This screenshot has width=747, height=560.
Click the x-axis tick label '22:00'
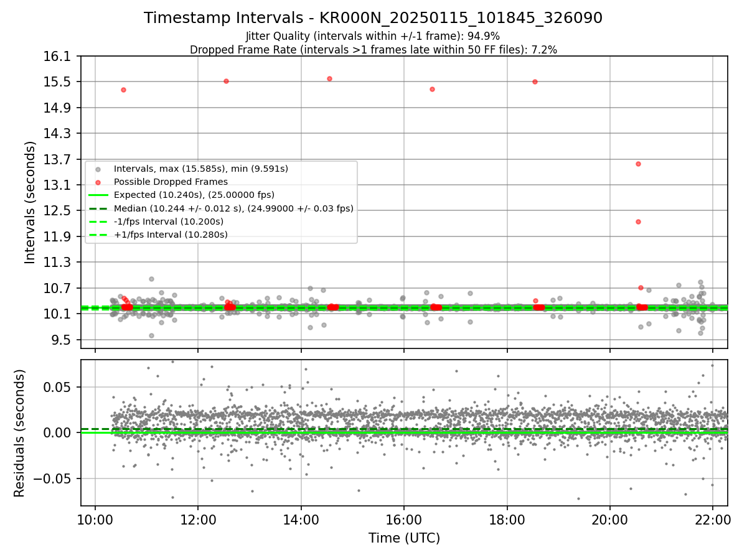tap(713, 520)
